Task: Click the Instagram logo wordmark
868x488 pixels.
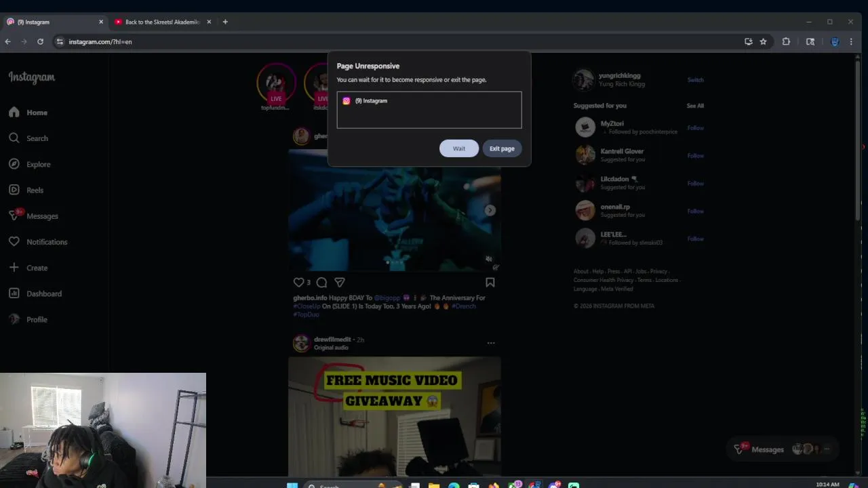Action: [32, 77]
